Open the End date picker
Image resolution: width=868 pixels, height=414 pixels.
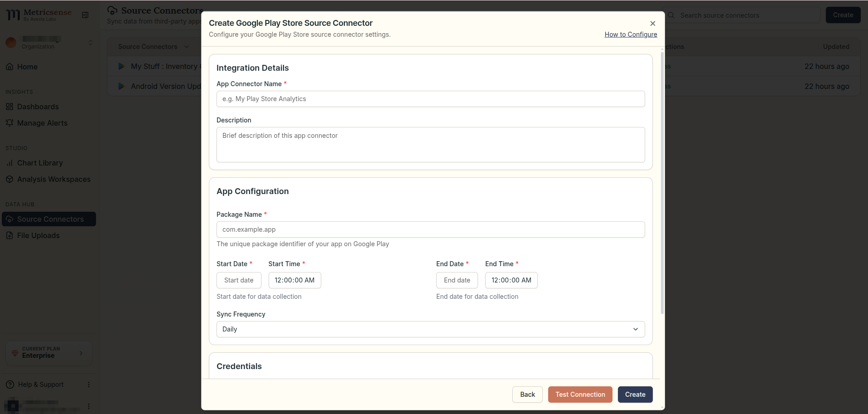457,280
